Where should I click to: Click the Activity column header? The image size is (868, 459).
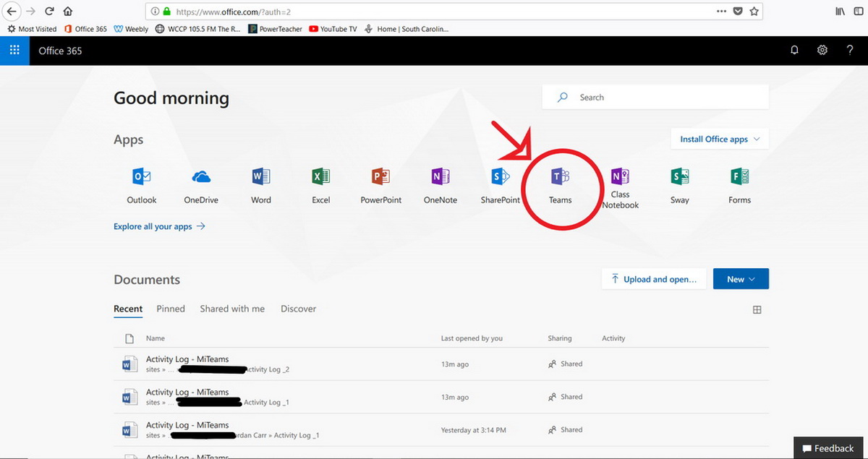(x=613, y=338)
